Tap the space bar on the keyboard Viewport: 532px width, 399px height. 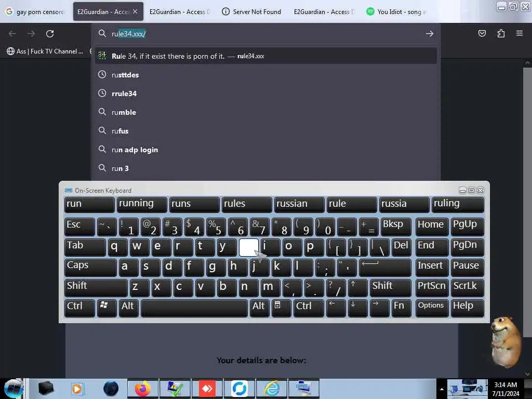tap(194, 308)
